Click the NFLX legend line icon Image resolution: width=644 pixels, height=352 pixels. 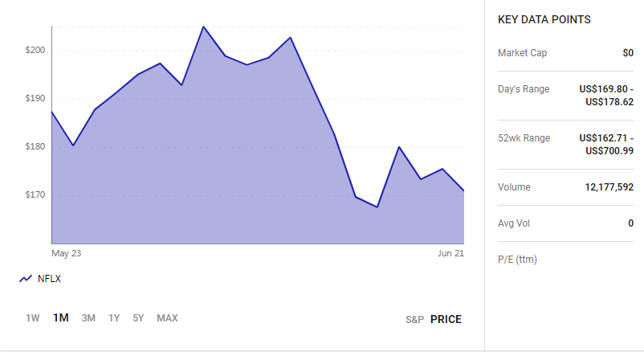[x=26, y=279]
